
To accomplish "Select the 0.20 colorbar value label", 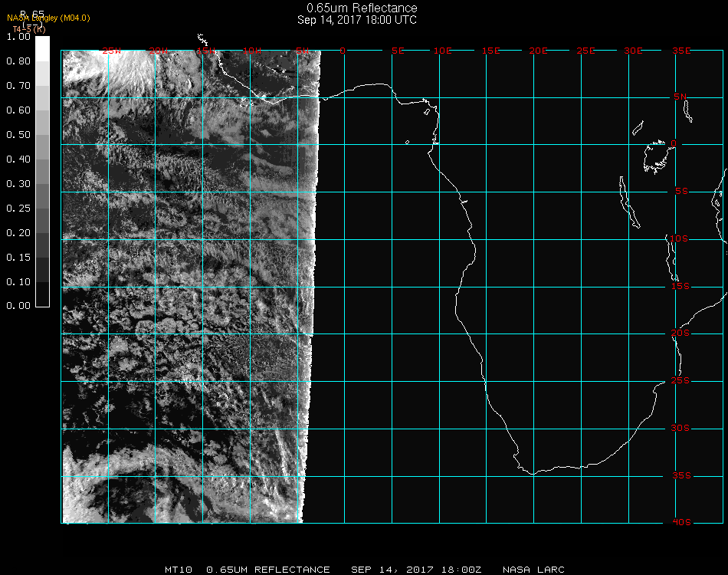I will pyautogui.click(x=18, y=233).
